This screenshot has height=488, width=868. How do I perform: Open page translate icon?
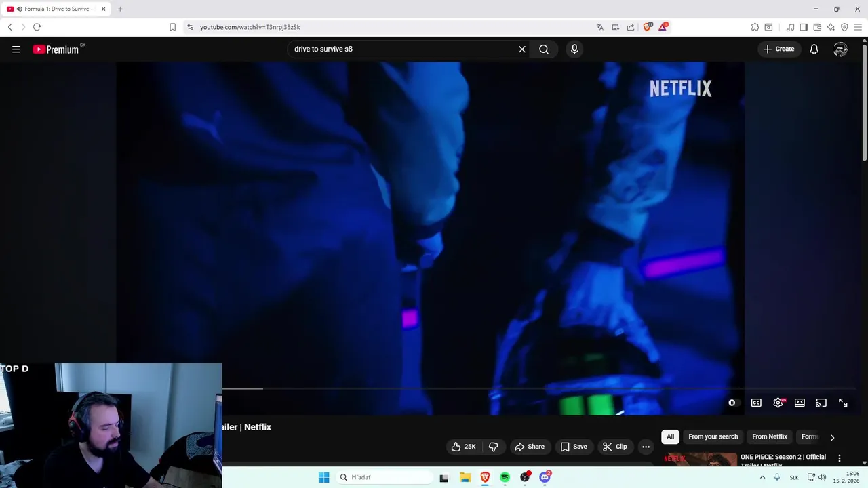(x=599, y=27)
